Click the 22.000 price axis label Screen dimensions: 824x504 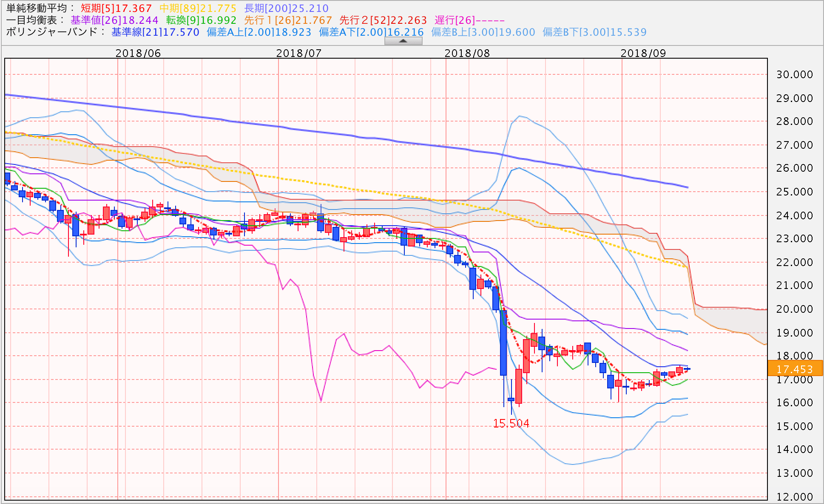click(794, 263)
